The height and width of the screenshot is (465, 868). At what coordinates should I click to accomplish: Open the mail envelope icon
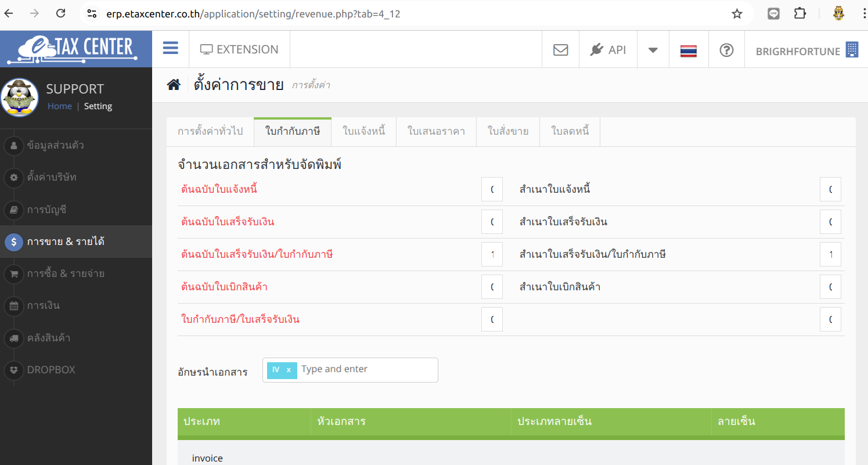(560, 50)
